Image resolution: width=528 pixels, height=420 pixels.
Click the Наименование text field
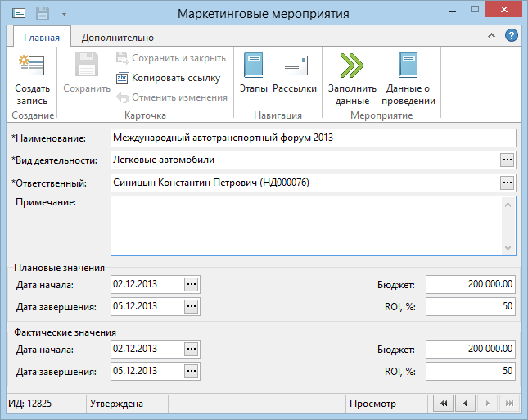(313, 138)
